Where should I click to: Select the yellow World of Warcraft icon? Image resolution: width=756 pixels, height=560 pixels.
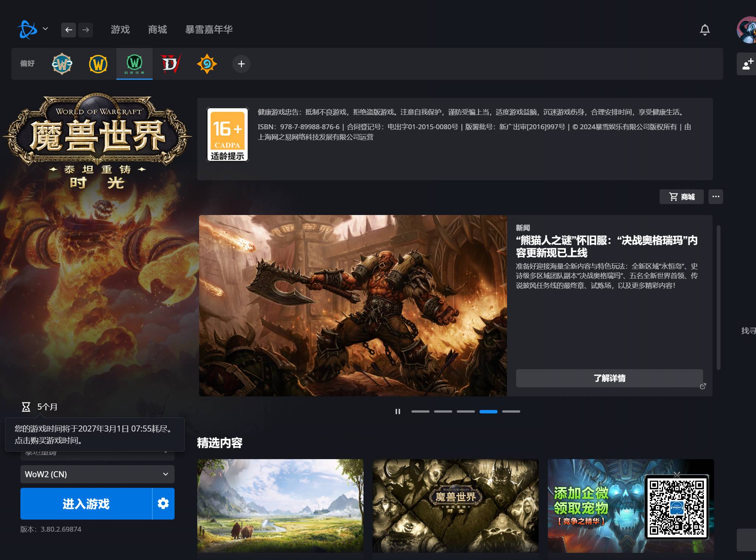[x=98, y=64]
